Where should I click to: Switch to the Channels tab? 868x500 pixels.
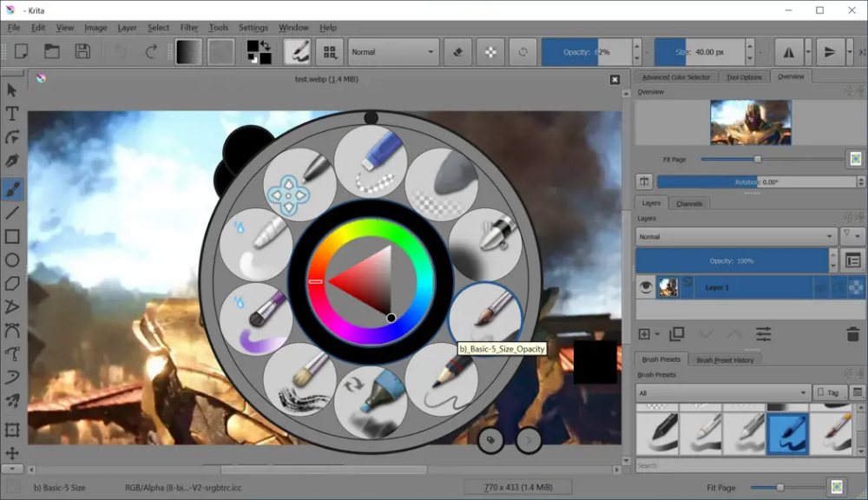click(x=689, y=202)
